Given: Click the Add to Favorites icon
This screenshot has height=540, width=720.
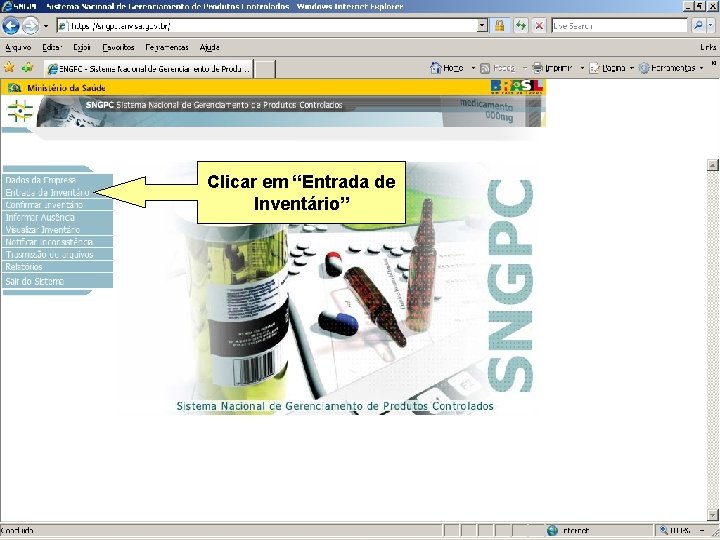Looking at the screenshot, I should click(28, 68).
